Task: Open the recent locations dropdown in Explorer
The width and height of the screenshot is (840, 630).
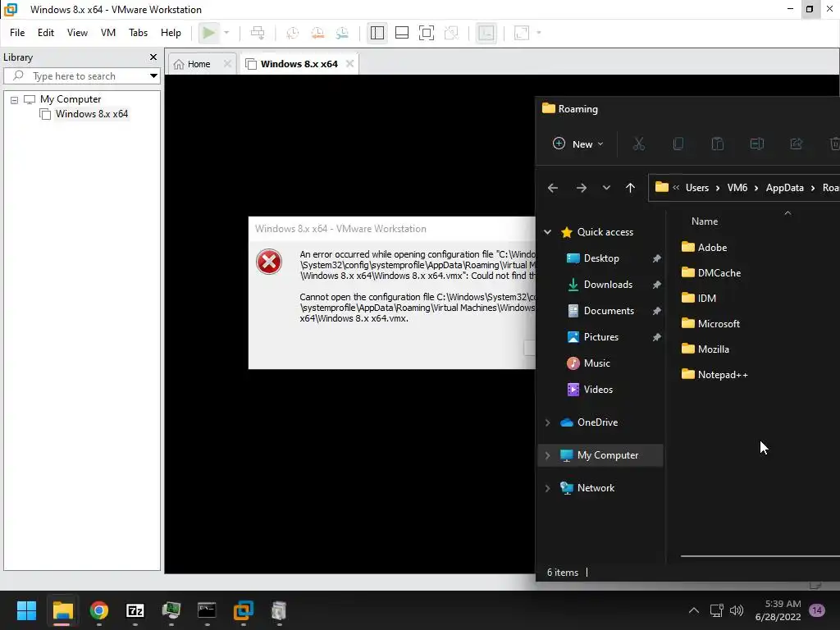Action: 606,188
